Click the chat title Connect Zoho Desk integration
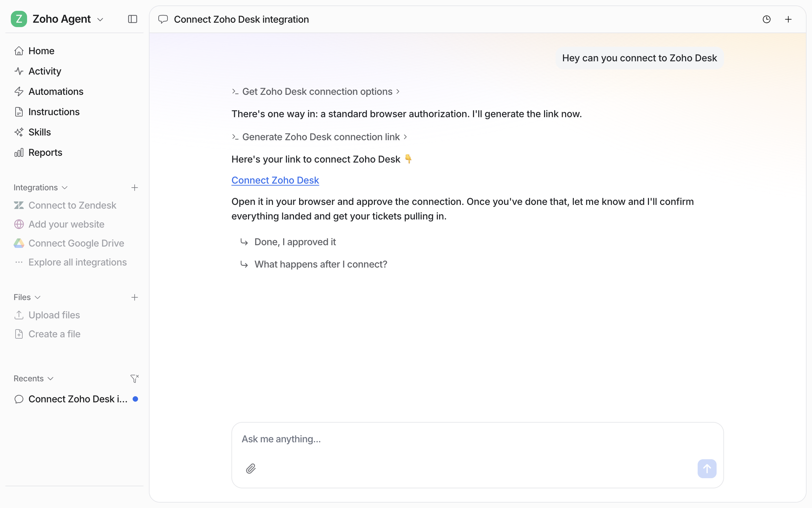Screen dimensions: 812x508 pos(241,19)
